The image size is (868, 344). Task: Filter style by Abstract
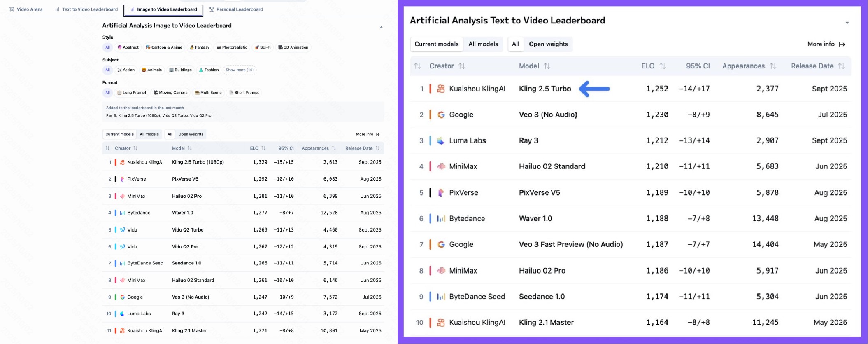point(128,47)
